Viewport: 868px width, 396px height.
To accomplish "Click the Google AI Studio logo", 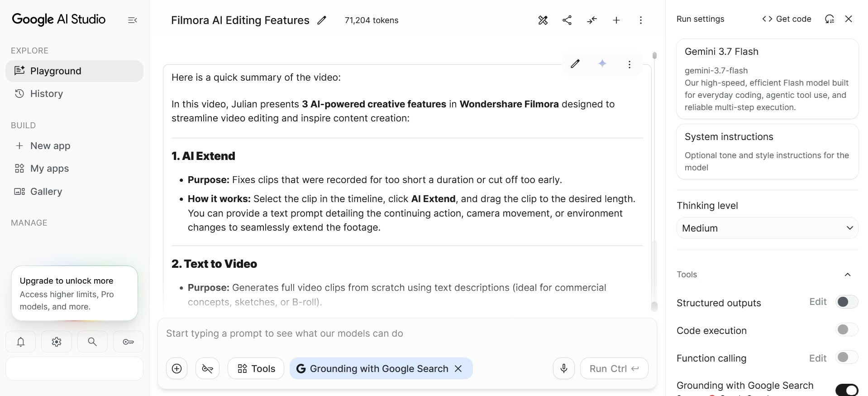I will (59, 19).
